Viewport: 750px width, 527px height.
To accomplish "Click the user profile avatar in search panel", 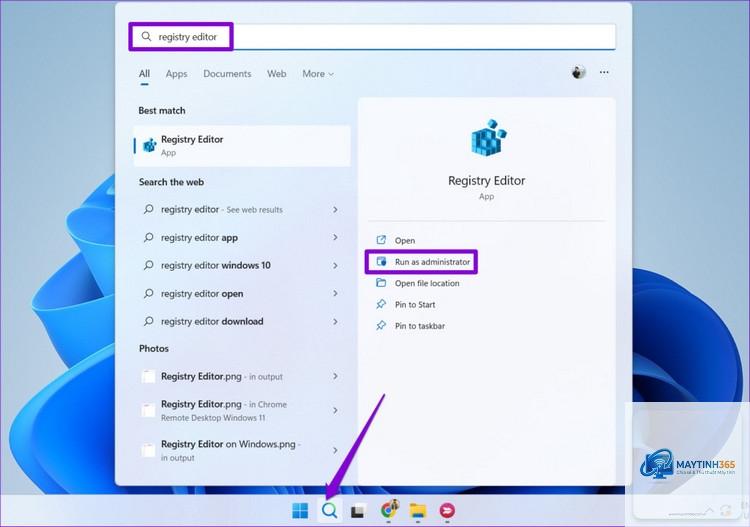I will click(x=578, y=73).
